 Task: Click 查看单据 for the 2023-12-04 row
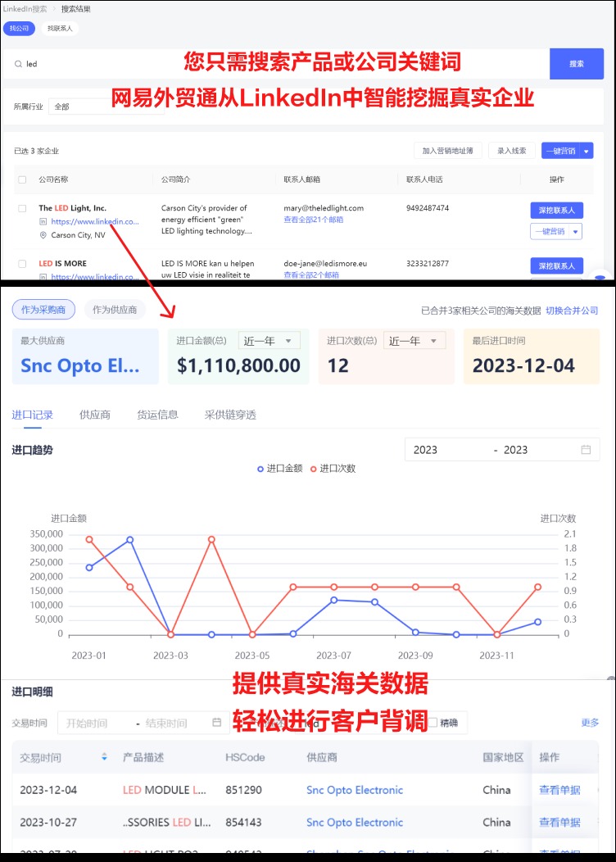[559, 790]
